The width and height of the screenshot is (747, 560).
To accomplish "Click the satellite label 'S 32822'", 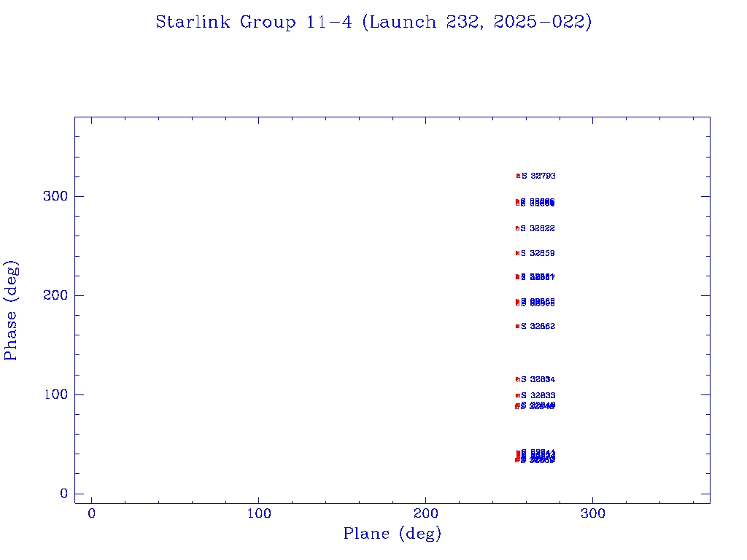I will [538, 228].
